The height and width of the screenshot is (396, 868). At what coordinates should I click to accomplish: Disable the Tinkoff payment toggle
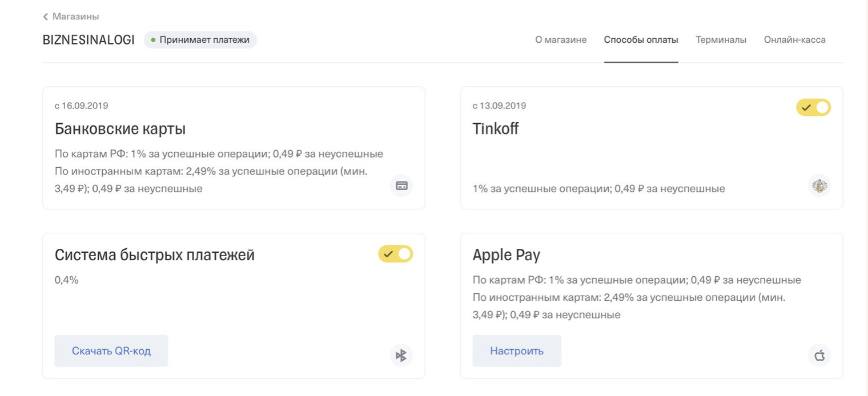tap(813, 107)
